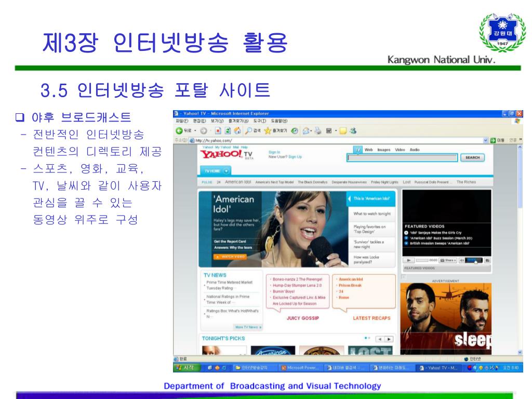Open the 보기(V) View menu
Viewport: 532px width, 399px height.
click(x=217, y=121)
